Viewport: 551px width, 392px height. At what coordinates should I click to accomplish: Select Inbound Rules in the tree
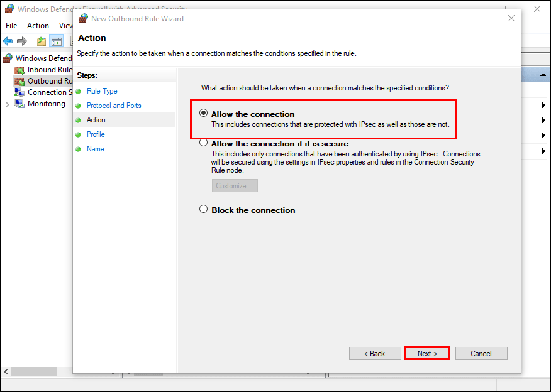50,70
